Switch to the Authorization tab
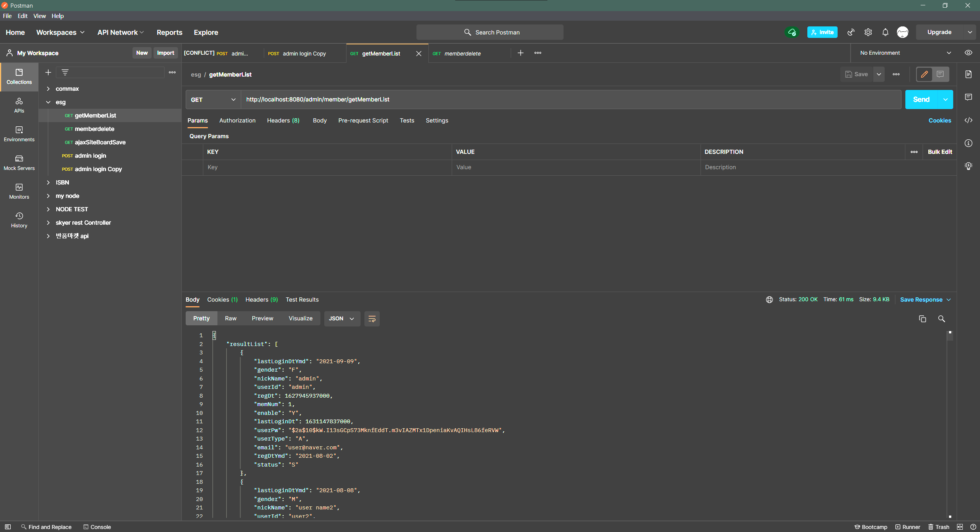The image size is (980, 532). (237, 120)
